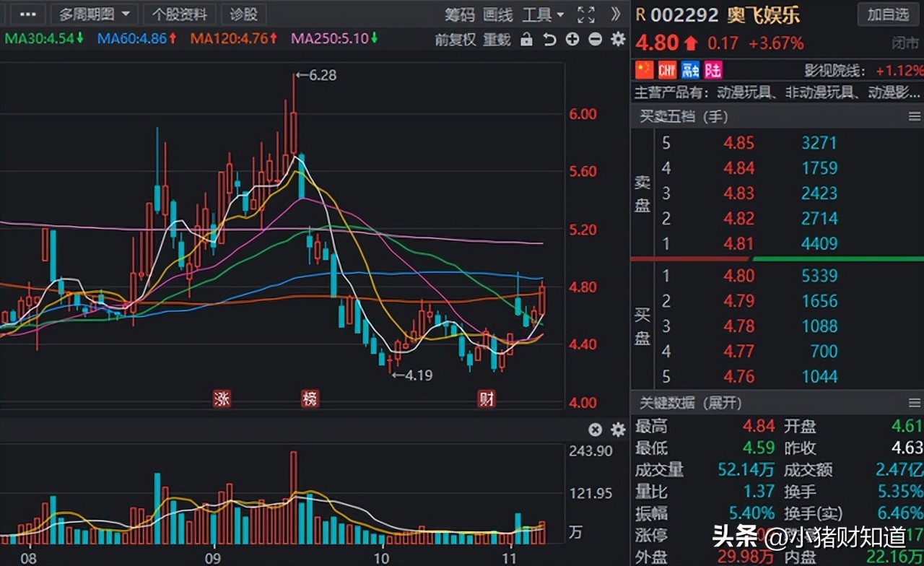Image resolution: width=924 pixels, height=566 pixels.
Task: Enter fullscreen chart mode
Action: (586, 14)
